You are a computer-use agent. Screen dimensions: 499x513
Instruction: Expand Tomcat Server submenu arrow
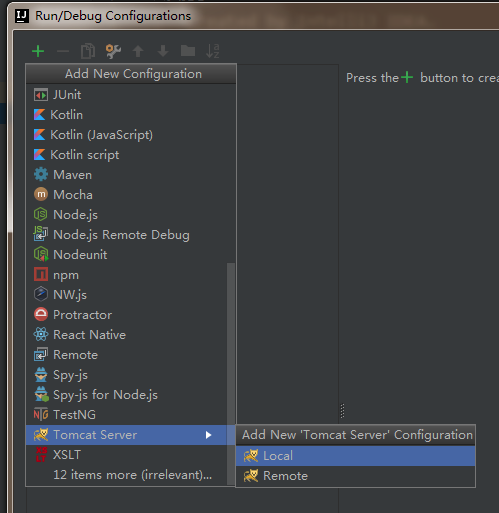pos(209,435)
